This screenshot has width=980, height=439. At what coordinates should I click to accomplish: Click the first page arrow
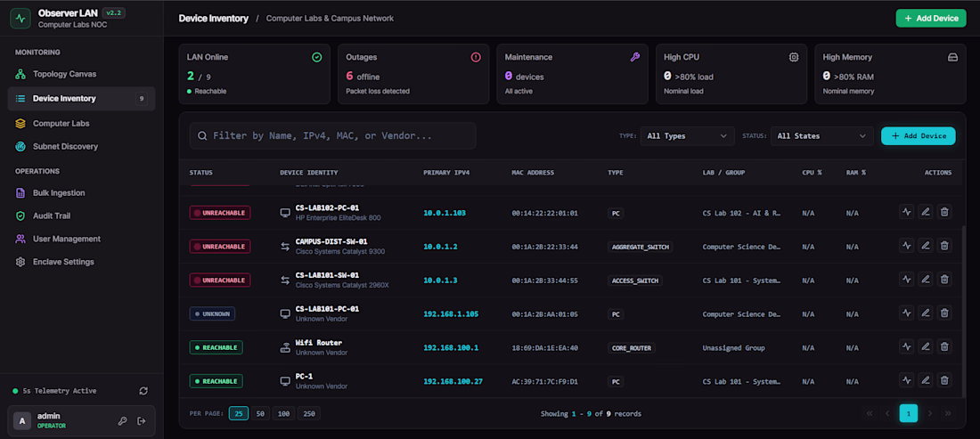coord(869,413)
